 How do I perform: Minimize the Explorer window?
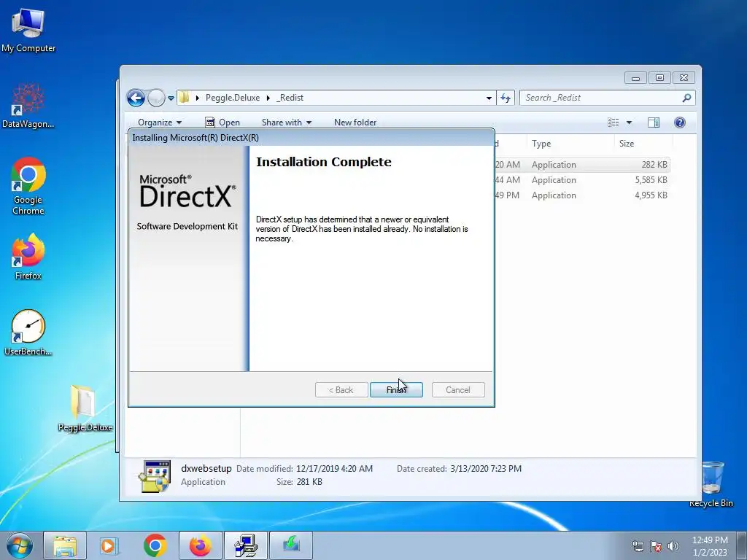click(x=635, y=77)
